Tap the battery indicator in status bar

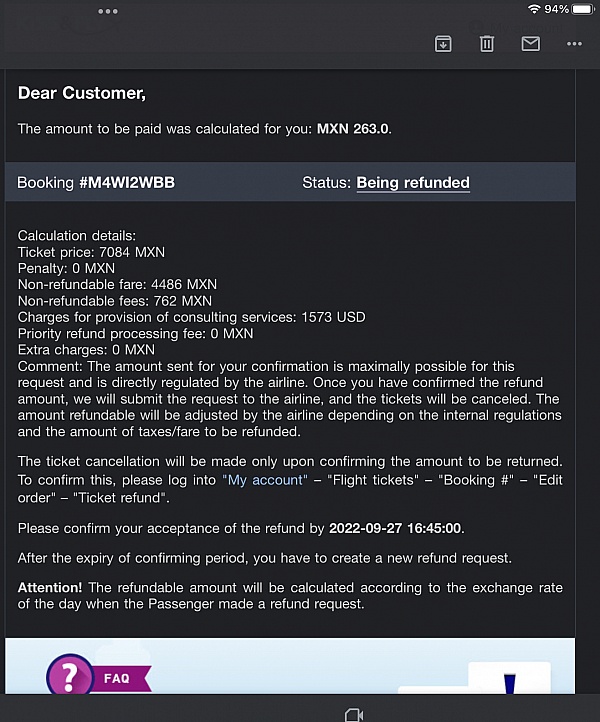coord(583,9)
